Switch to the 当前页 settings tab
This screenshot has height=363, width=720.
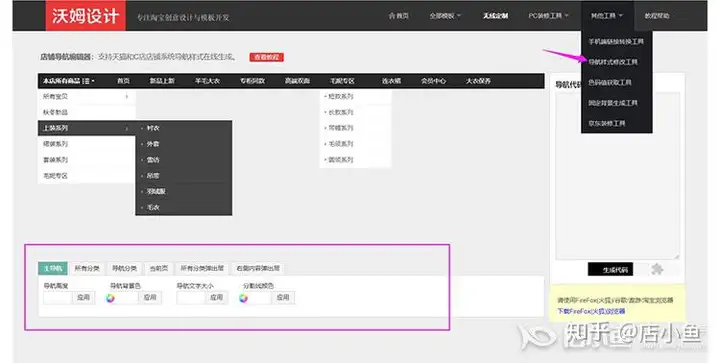point(158,268)
